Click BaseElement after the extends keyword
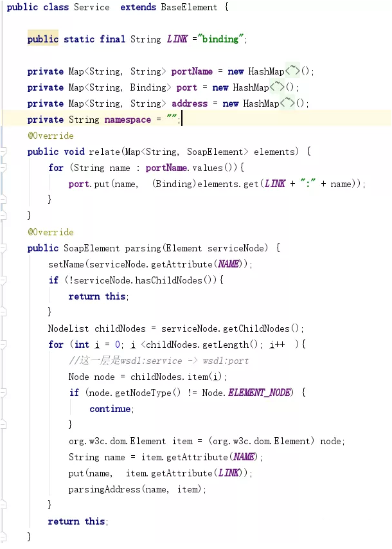Screen dimensions: 392x549 [x=189, y=7]
